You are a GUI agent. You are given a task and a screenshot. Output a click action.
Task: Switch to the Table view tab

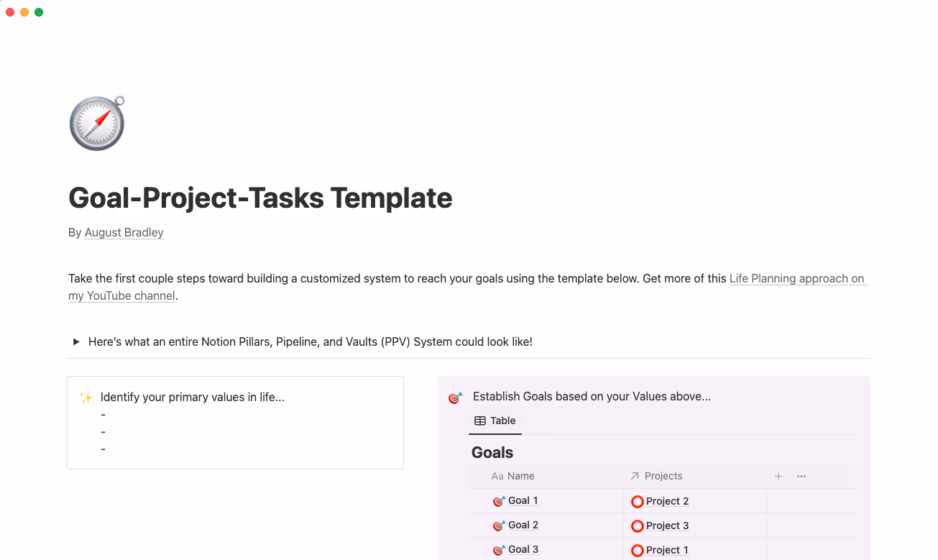tap(495, 421)
